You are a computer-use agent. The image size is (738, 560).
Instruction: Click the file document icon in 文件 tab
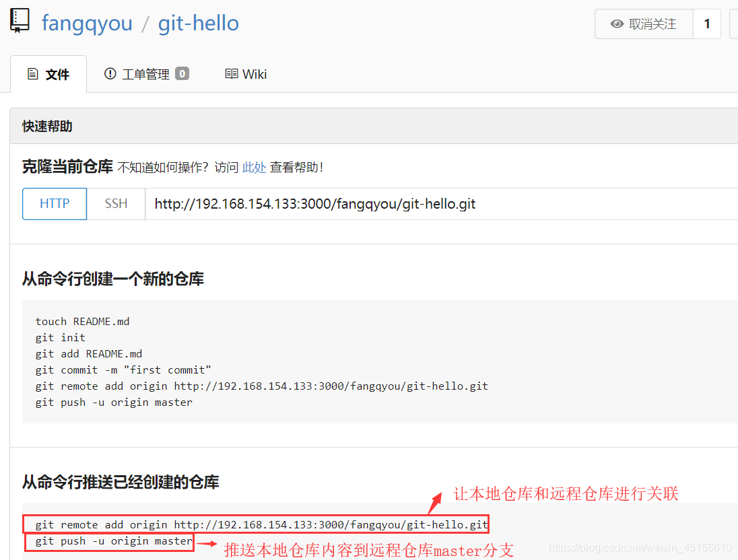click(32, 74)
